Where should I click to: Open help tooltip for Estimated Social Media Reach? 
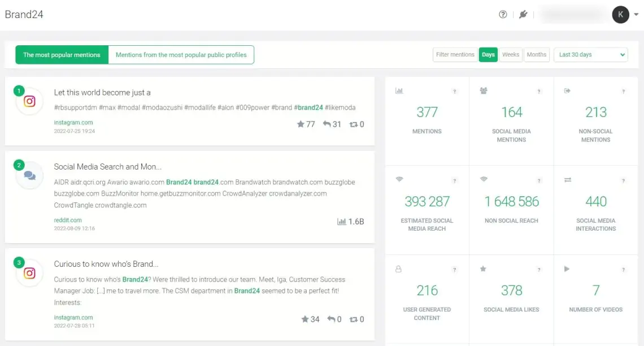pos(454,181)
